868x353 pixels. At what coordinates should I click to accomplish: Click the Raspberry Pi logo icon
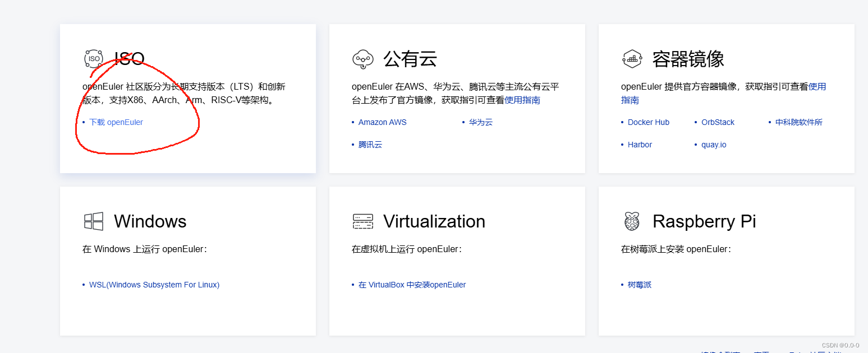click(632, 221)
